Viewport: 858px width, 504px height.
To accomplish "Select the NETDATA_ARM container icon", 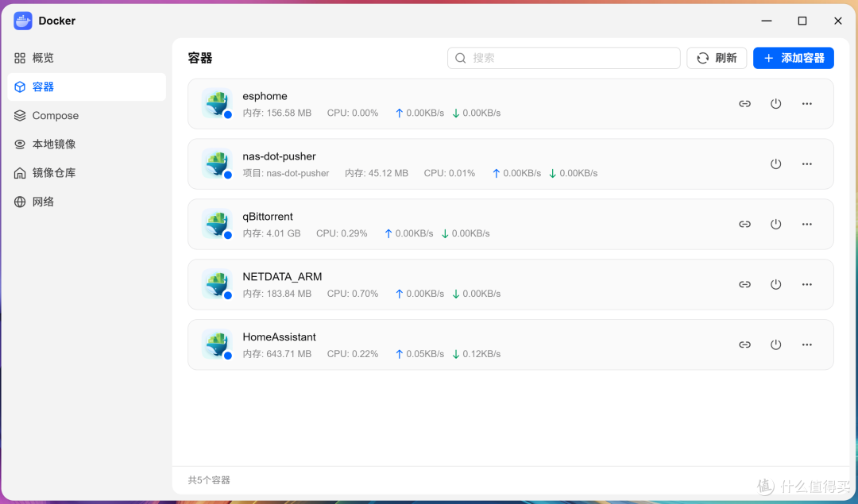I will 217,283.
